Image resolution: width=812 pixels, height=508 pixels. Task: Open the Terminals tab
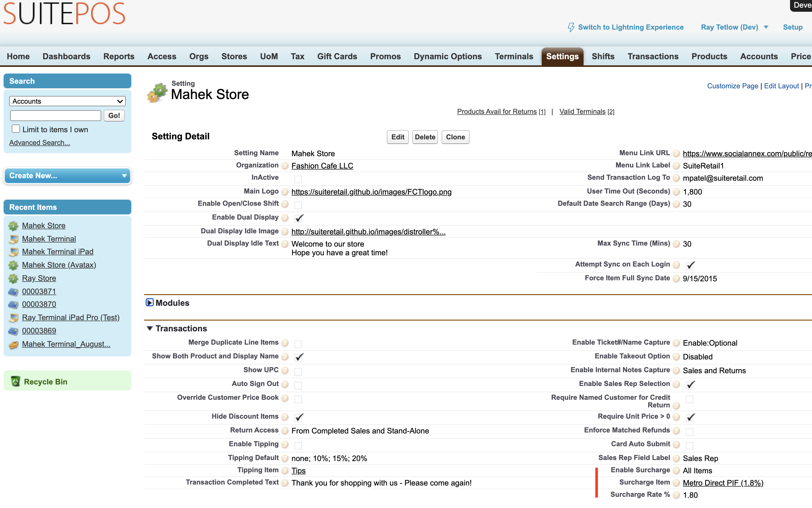click(513, 56)
